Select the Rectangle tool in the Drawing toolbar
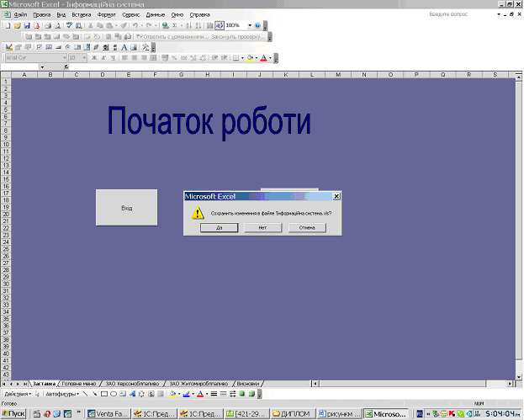 click(104, 393)
